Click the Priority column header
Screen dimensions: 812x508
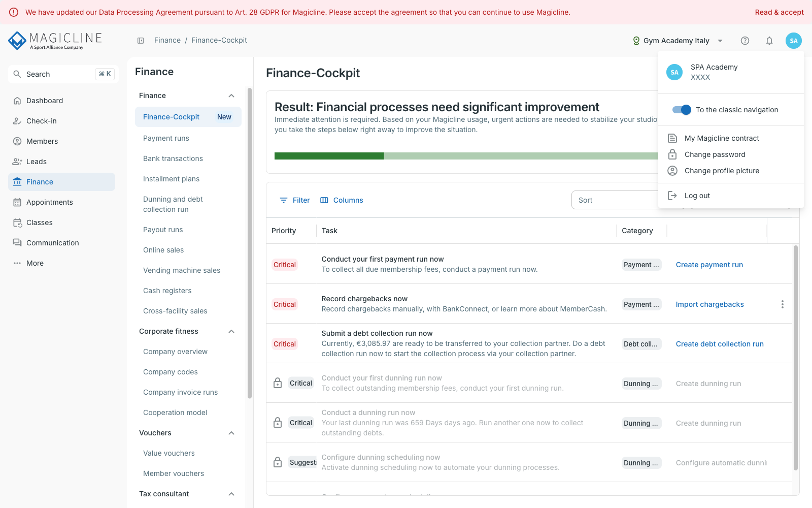284,231
